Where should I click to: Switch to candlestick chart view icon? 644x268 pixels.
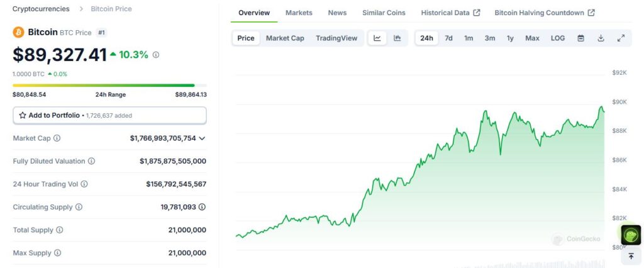click(x=397, y=38)
